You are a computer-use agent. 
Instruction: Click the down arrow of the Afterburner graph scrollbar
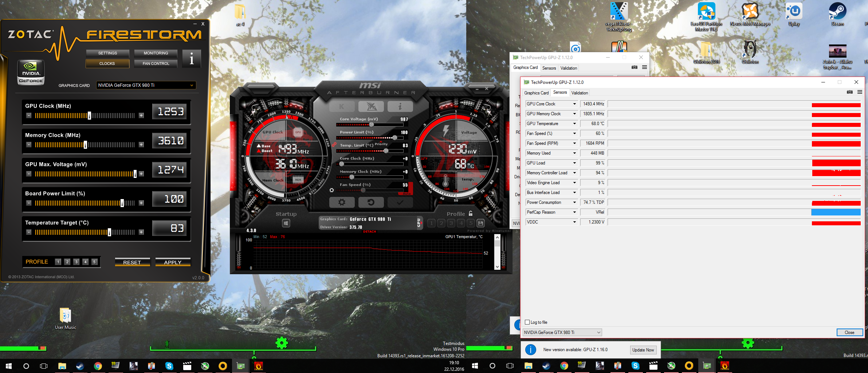497,267
